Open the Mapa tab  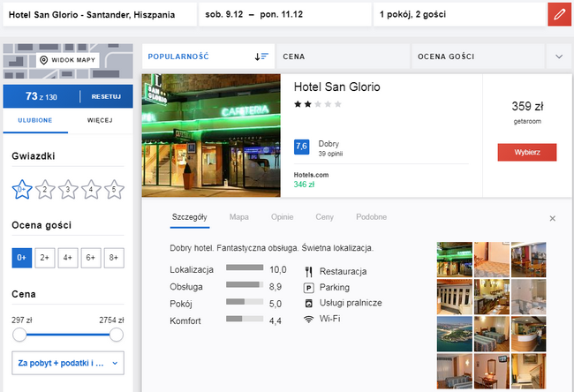(x=238, y=217)
